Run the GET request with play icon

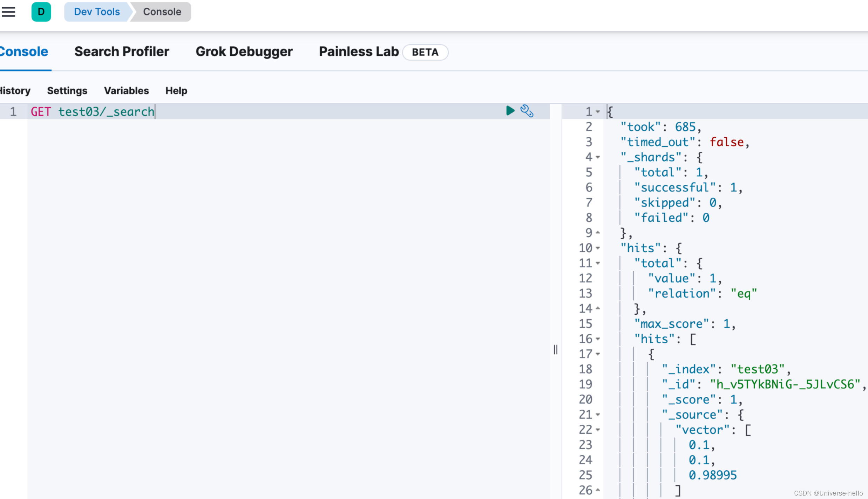click(x=510, y=111)
